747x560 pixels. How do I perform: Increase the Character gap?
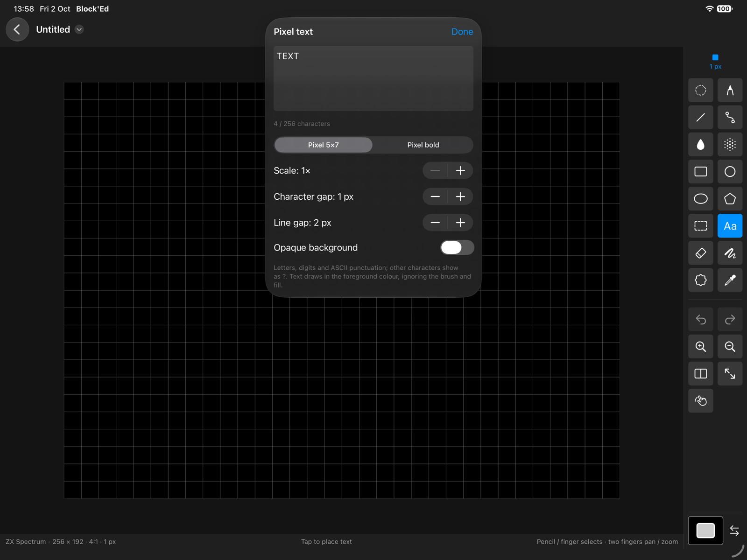[x=460, y=197]
